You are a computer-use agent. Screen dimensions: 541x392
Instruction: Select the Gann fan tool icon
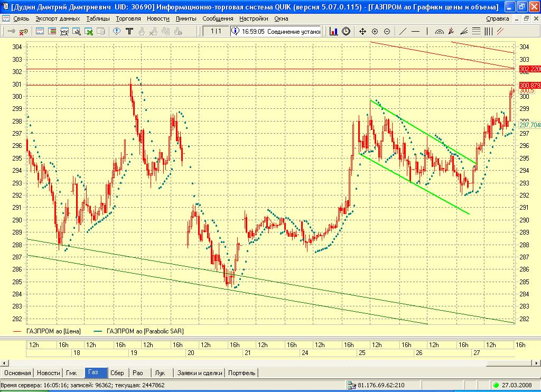[451, 31]
